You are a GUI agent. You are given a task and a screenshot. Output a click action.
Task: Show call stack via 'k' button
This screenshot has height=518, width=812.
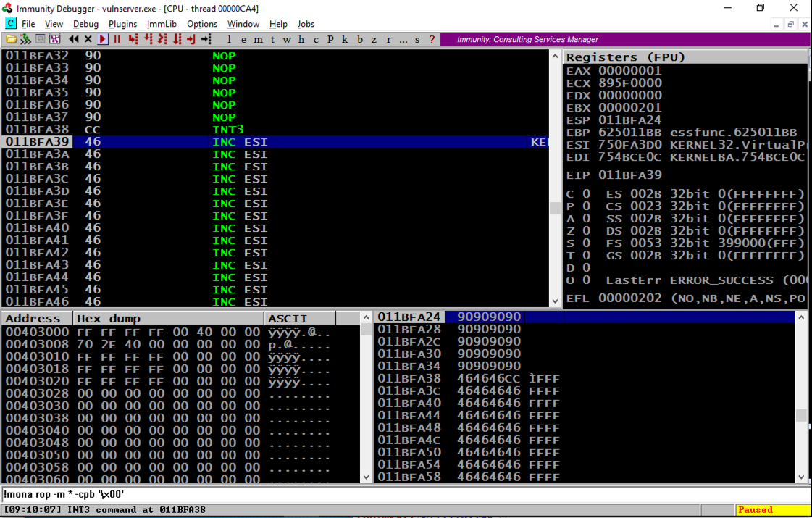coord(345,39)
